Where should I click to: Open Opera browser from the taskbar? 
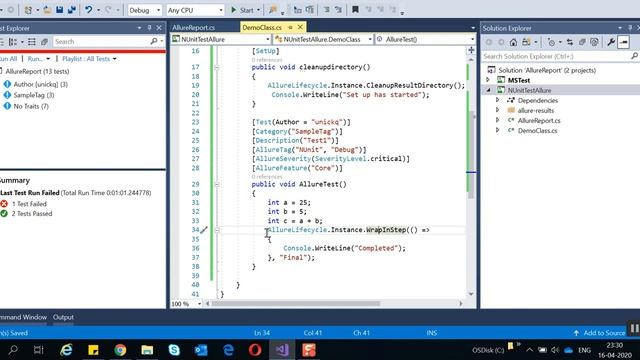(255, 350)
